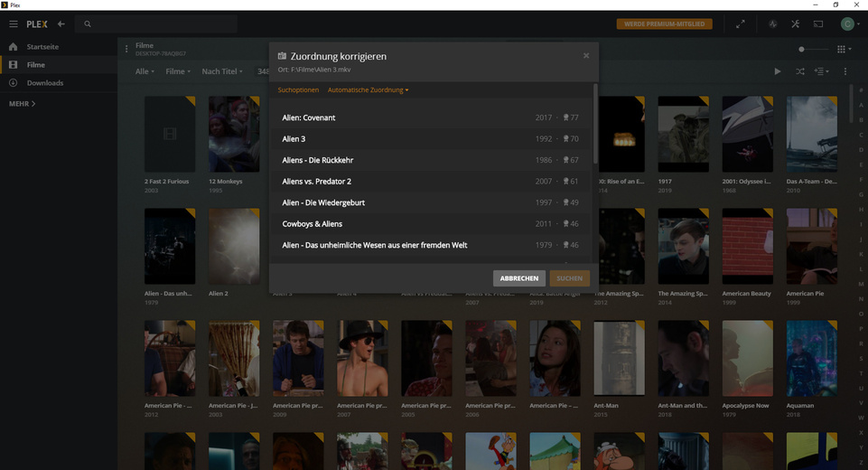Viewport: 868px width, 470px height.
Task: Select Filme in the sidebar
Action: (x=58, y=65)
